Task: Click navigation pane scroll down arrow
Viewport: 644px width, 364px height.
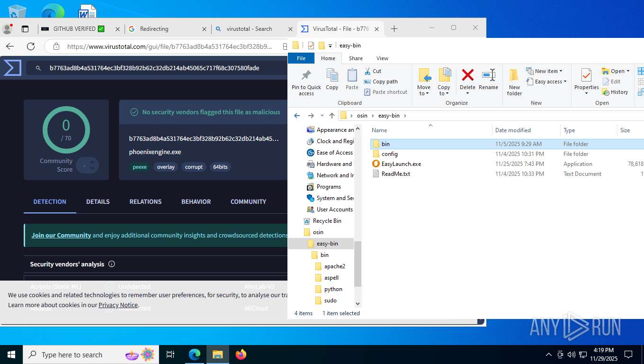Action: pos(358,303)
